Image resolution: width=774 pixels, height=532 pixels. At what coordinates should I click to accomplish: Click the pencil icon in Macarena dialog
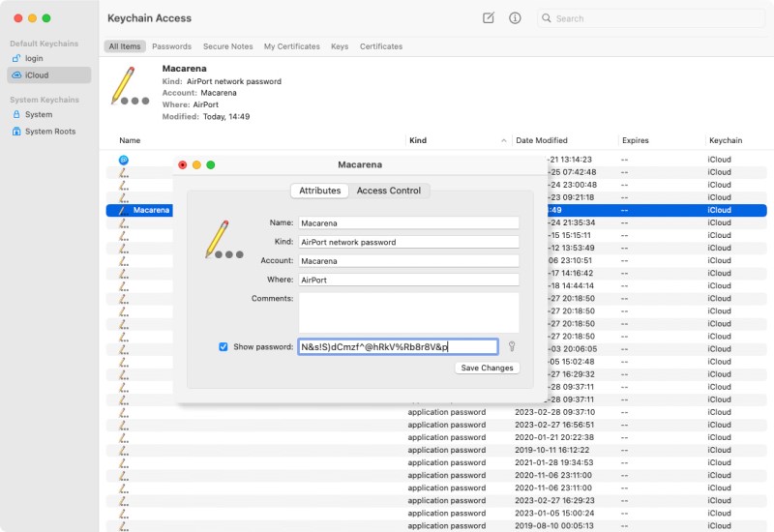(x=223, y=240)
